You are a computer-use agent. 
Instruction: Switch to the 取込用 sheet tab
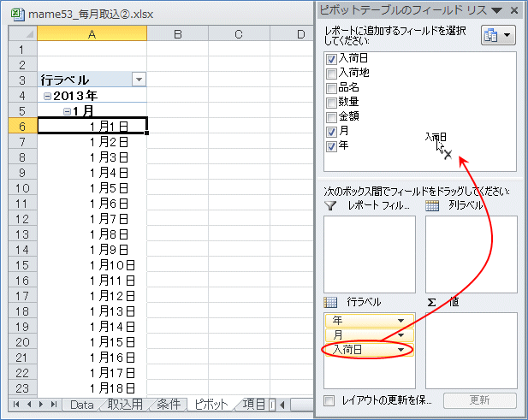pyautogui.click(x=125, y=405)
